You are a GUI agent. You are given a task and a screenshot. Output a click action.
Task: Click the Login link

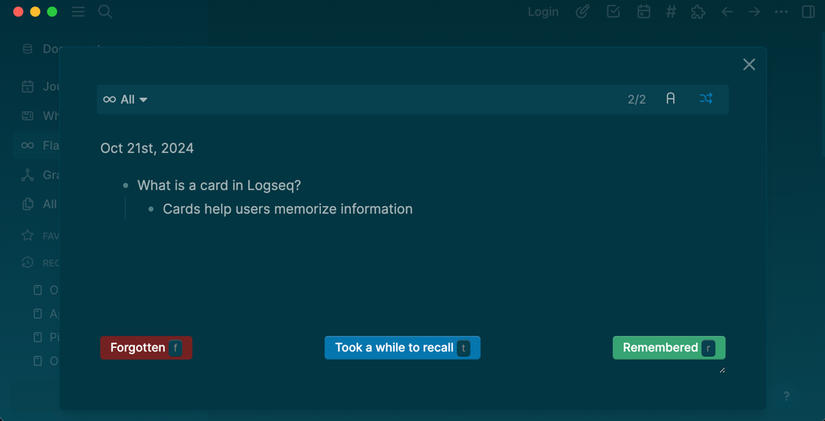coord(543,12)
